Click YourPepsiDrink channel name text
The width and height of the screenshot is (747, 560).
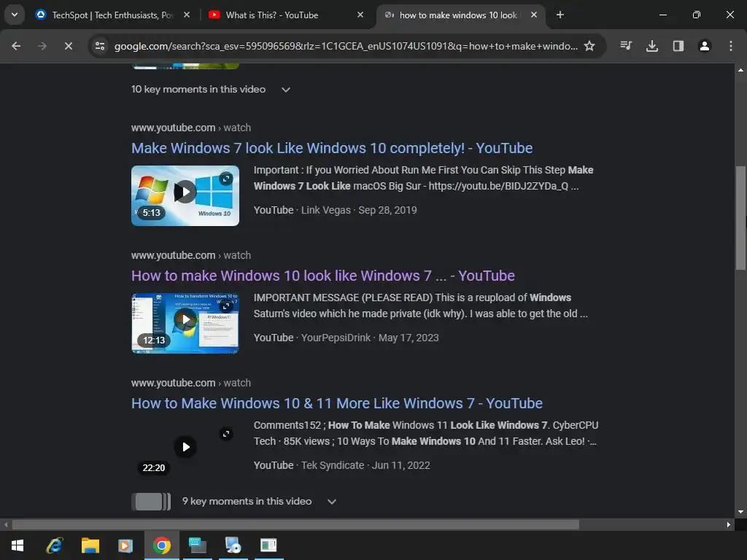[336, 338]
